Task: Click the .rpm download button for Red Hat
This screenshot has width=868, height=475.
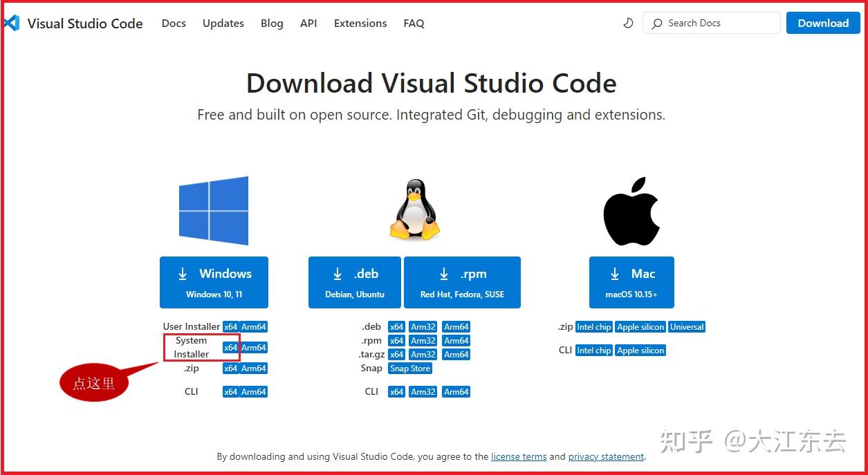Action: pyautogui.click(x=462, y=282)
